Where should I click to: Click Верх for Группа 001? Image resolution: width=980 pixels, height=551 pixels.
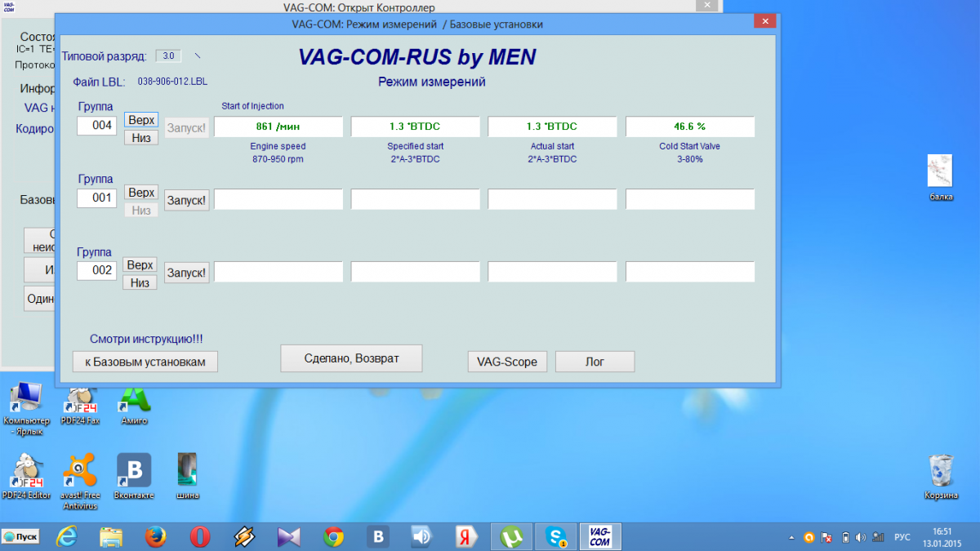coord(141,193)
